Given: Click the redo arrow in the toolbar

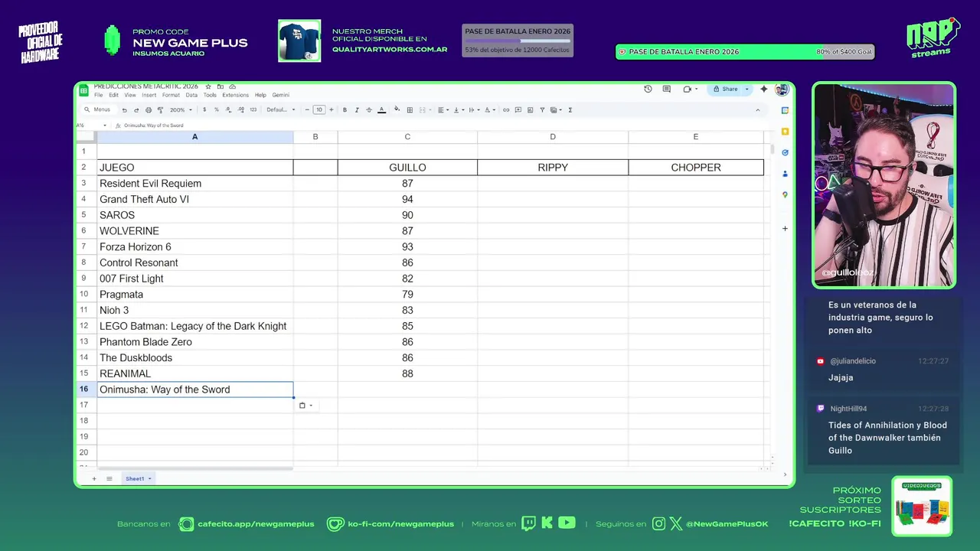Looking at the screenshot, I should pos(136,110).
